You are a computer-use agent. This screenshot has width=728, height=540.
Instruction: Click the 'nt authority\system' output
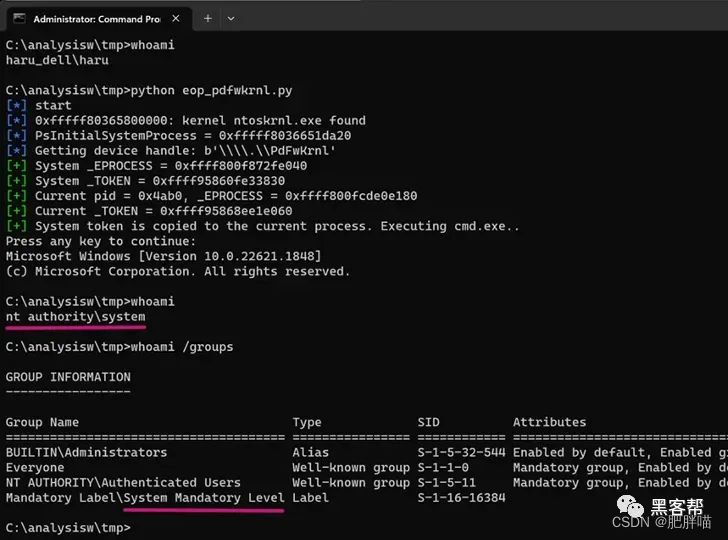pos(76,317)
